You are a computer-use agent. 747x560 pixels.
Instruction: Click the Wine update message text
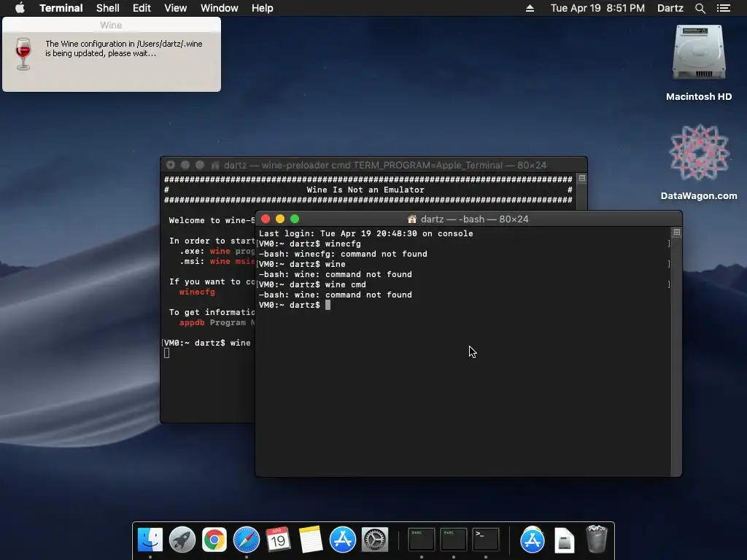pos(124,49)
